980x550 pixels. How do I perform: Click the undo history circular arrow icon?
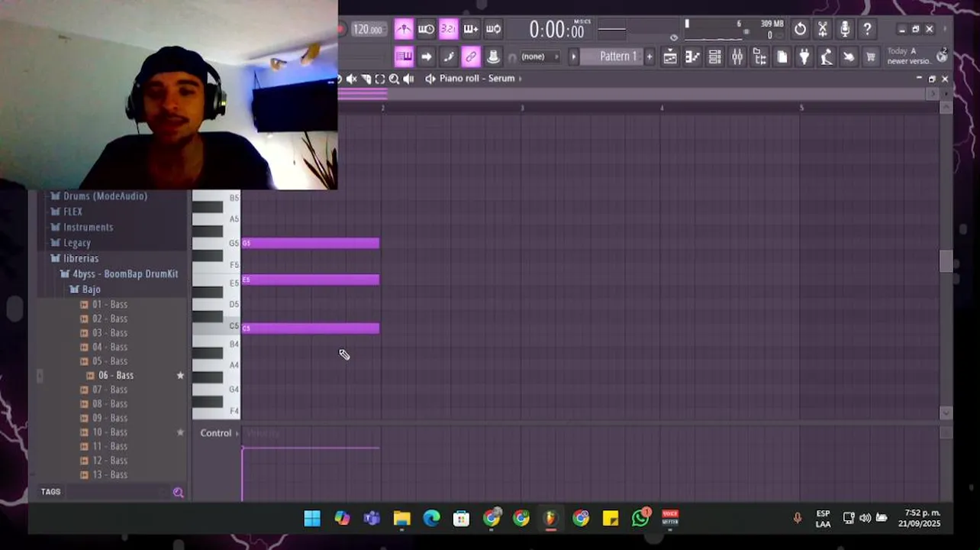[800, 29]
